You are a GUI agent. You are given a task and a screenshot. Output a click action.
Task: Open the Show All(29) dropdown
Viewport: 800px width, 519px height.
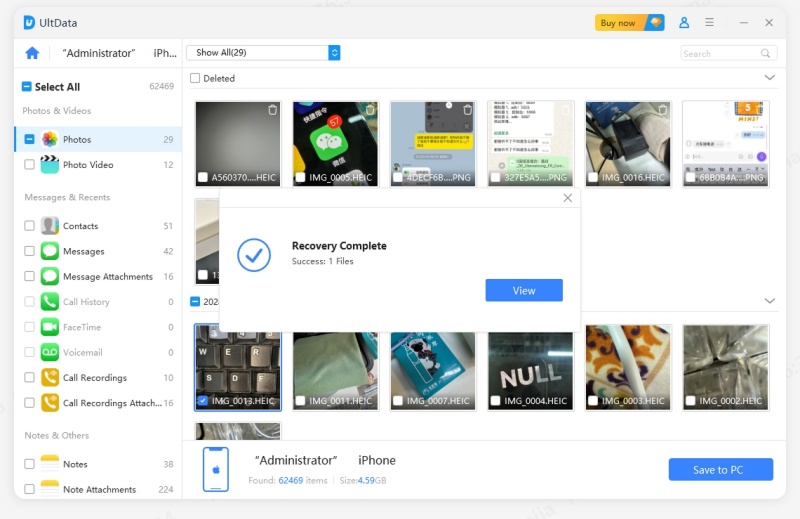(263, 53)
